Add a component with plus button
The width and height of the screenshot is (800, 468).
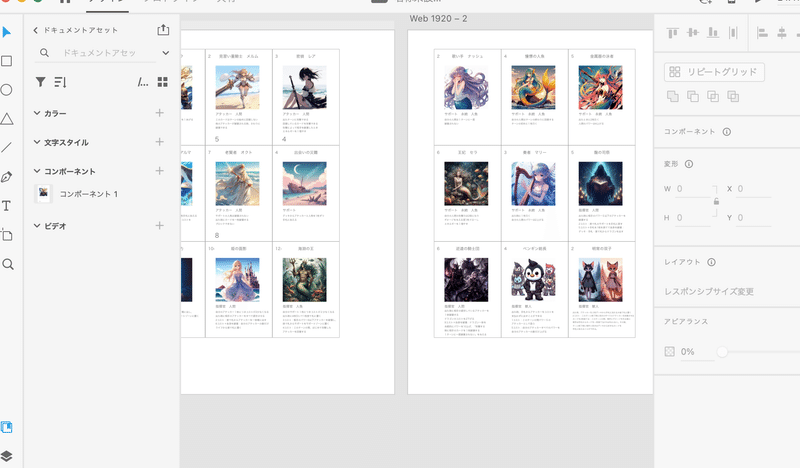pos(160,171)
